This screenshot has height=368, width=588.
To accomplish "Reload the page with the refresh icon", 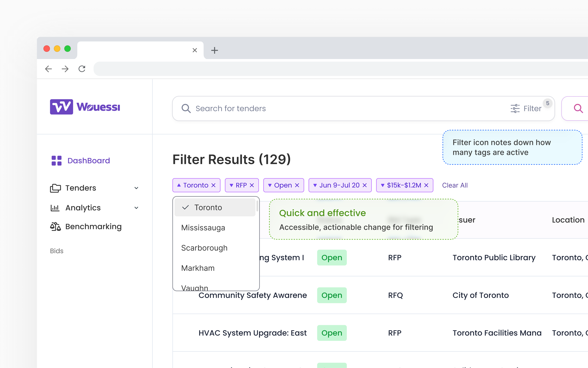I will [82, 69].
